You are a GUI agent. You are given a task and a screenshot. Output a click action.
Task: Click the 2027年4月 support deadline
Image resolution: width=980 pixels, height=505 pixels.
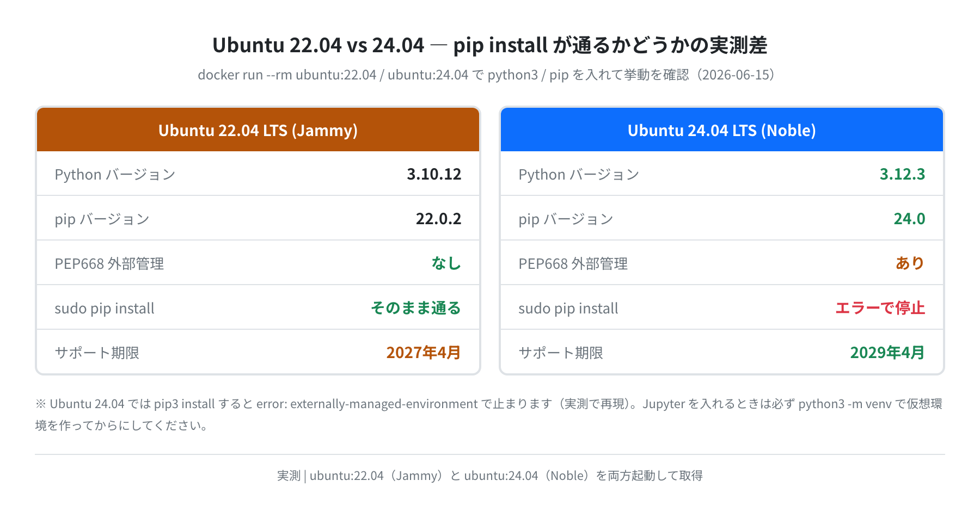tap(424, 353)
